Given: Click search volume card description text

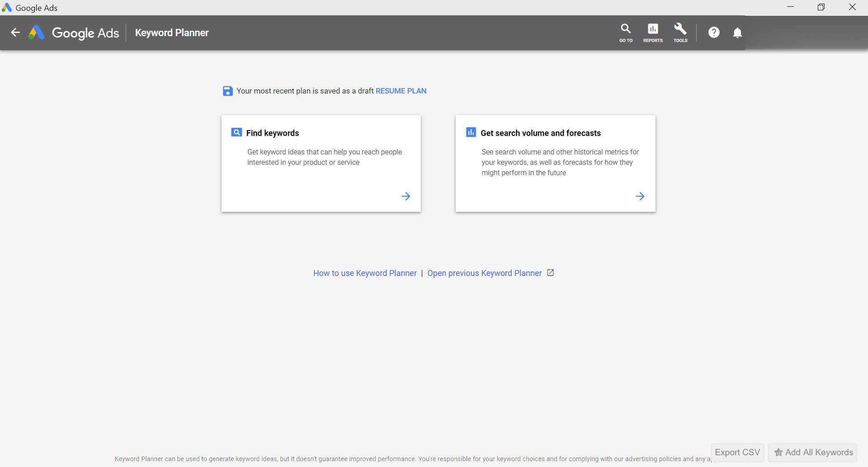Looking at the screenshot, I should pyautogui.click(x=560, y=163).
